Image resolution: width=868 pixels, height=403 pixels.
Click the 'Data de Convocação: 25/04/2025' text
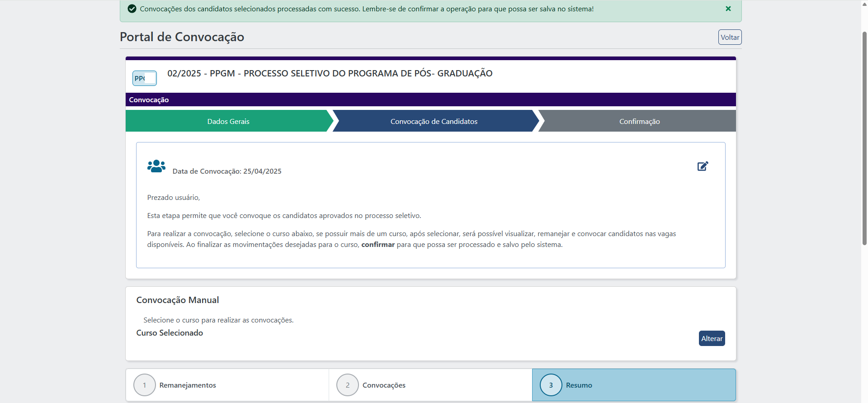(x=227, y=171)
